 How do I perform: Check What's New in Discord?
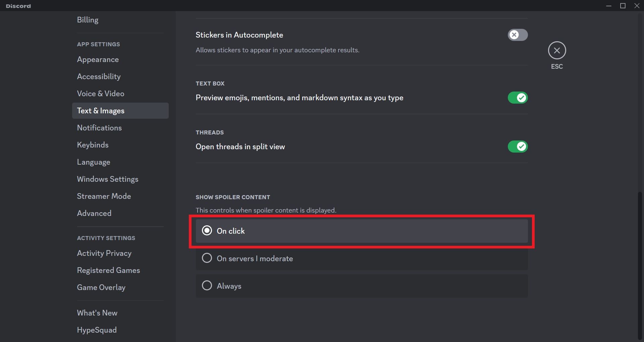pyautogui.click(x=97, y=312)
